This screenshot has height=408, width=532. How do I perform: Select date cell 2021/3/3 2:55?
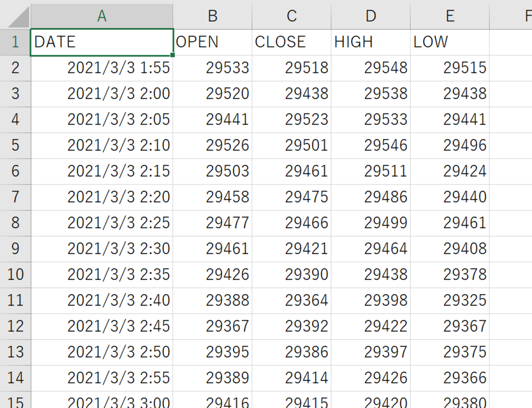(102, 378)
